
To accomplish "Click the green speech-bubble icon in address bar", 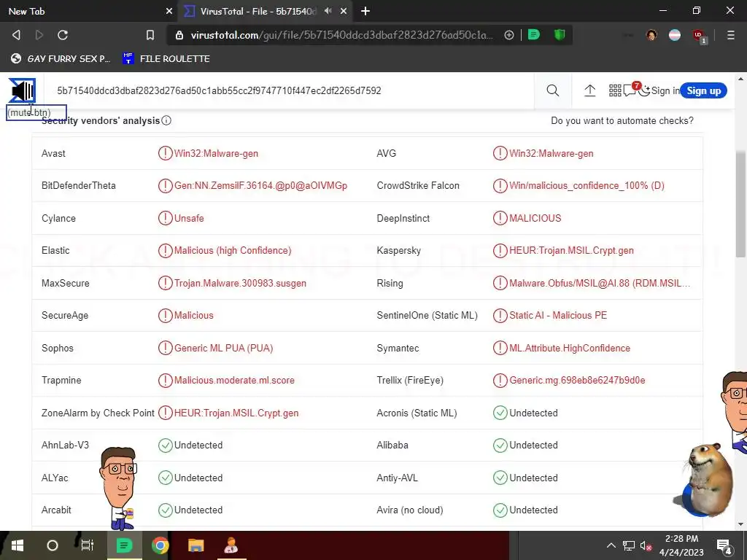I will click(x=534, y=35).
